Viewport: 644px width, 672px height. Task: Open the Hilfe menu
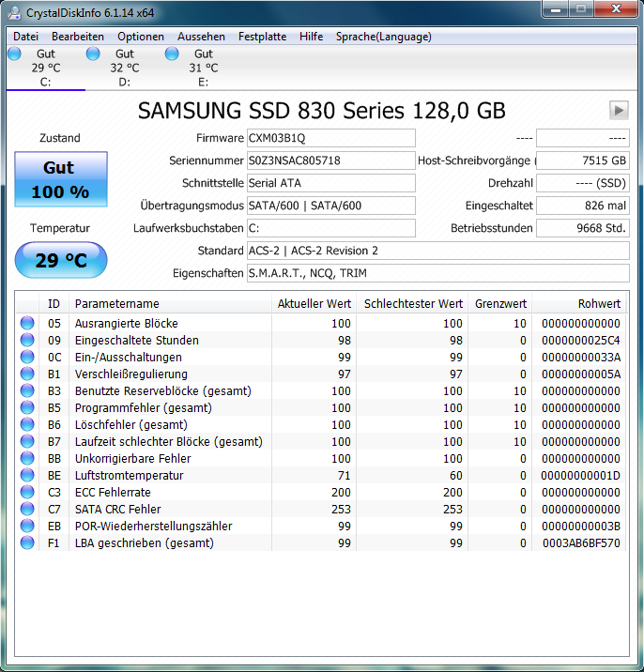(x=312, y=37)
